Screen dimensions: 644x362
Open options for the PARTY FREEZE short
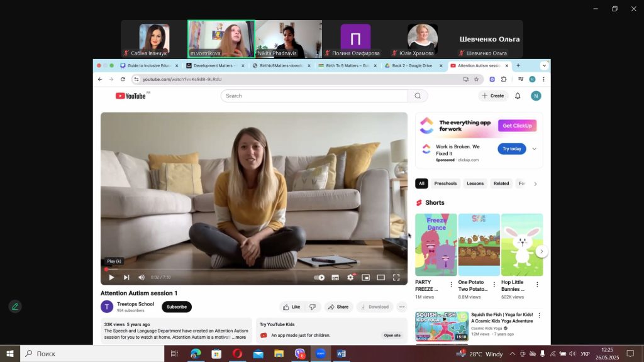(x=451, y=285)
